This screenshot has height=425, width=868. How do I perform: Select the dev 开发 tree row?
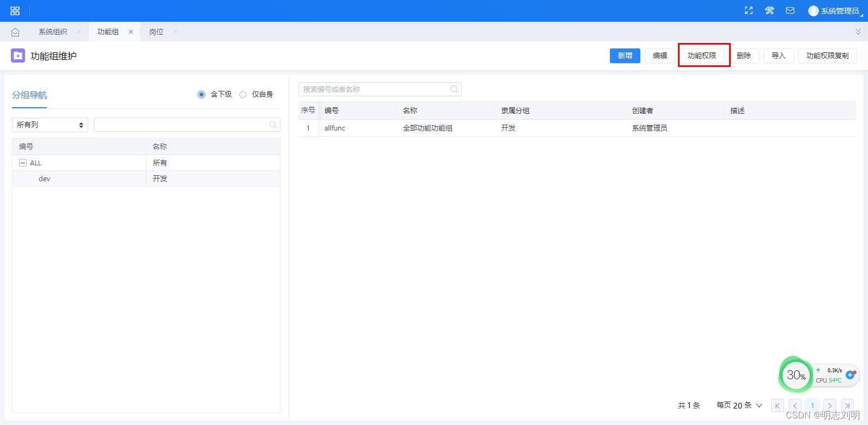(146, 178)
